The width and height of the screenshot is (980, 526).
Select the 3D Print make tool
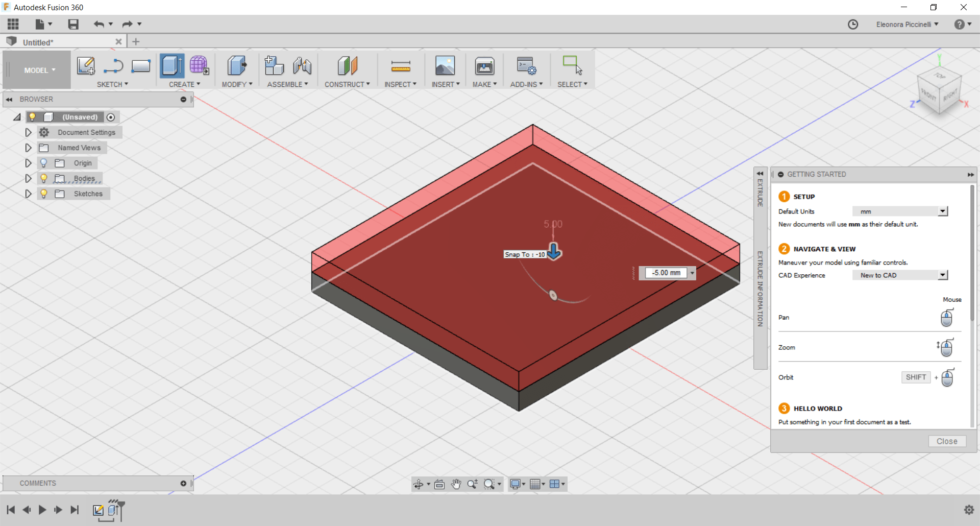coord(484,66)
